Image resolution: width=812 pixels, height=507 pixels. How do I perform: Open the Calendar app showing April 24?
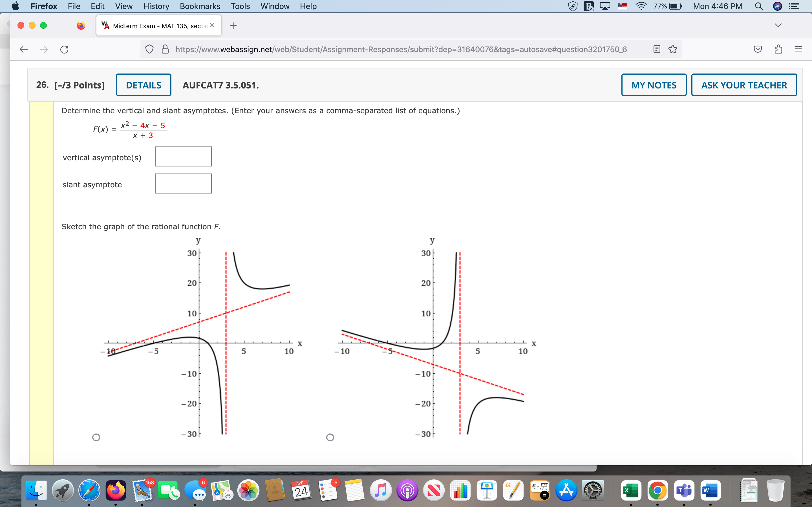click(301, 490)
